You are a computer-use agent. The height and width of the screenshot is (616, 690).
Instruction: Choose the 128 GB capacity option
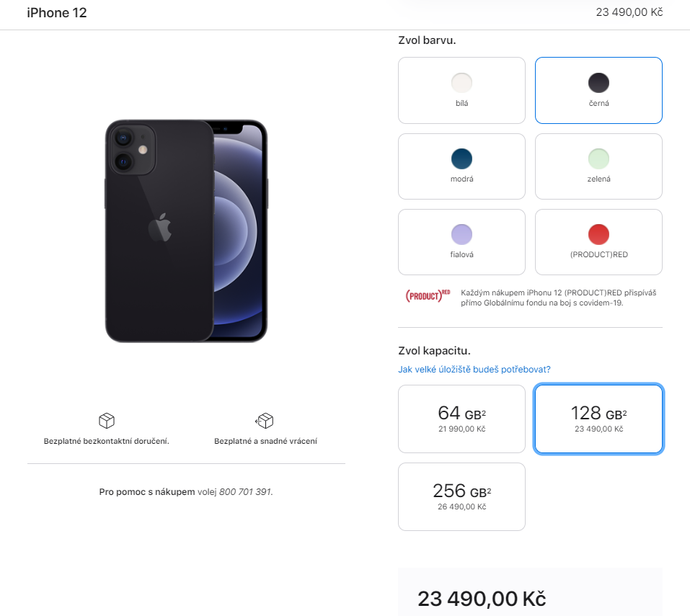[598, 419]
